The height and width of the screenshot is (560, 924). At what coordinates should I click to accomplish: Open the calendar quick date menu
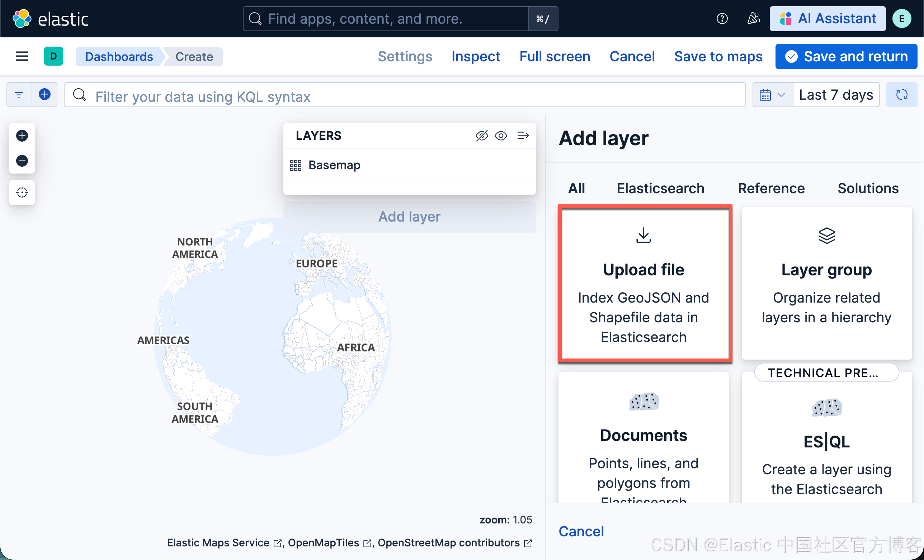[x=772, y=95]
